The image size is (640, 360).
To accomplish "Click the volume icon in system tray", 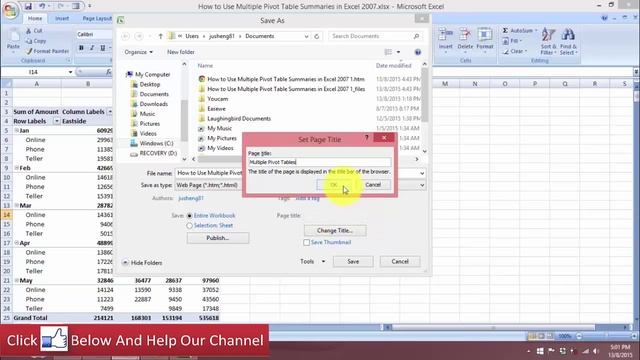I will 596,351.
